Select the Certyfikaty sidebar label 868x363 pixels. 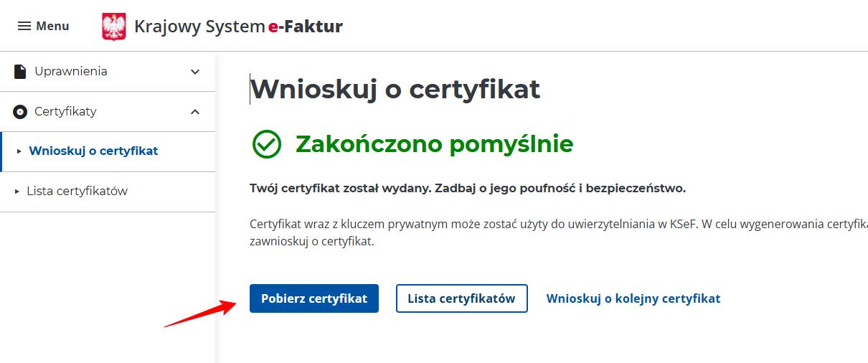[x=65, y=111]
